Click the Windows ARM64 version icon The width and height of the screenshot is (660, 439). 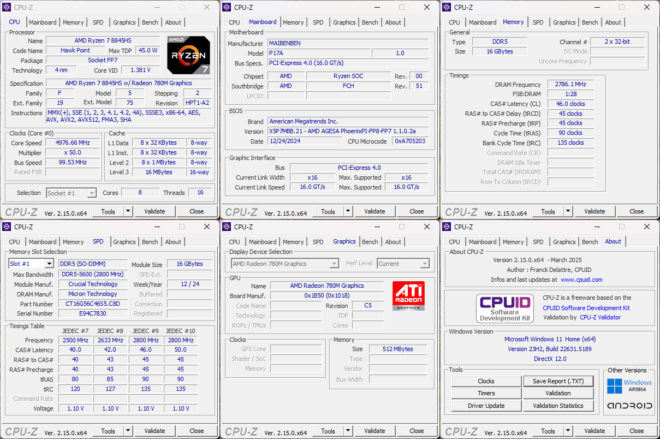pos(629,385)
